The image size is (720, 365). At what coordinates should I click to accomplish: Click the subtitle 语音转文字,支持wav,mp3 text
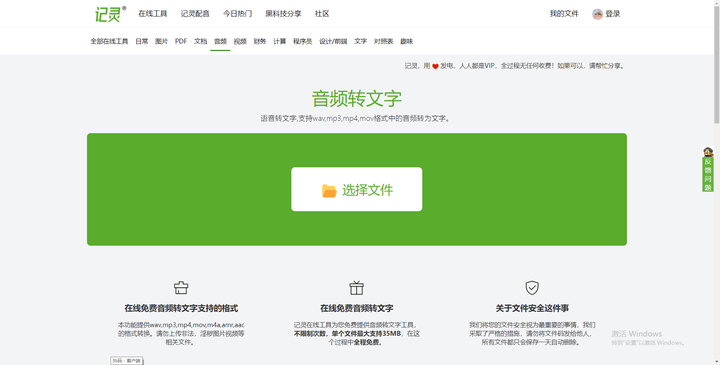click(x=356, y=118)
